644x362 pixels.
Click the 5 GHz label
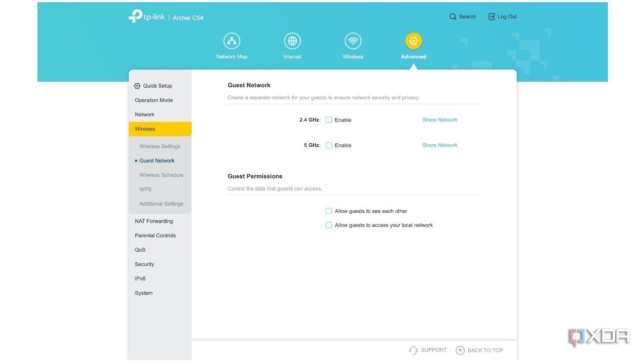[312, 145]
